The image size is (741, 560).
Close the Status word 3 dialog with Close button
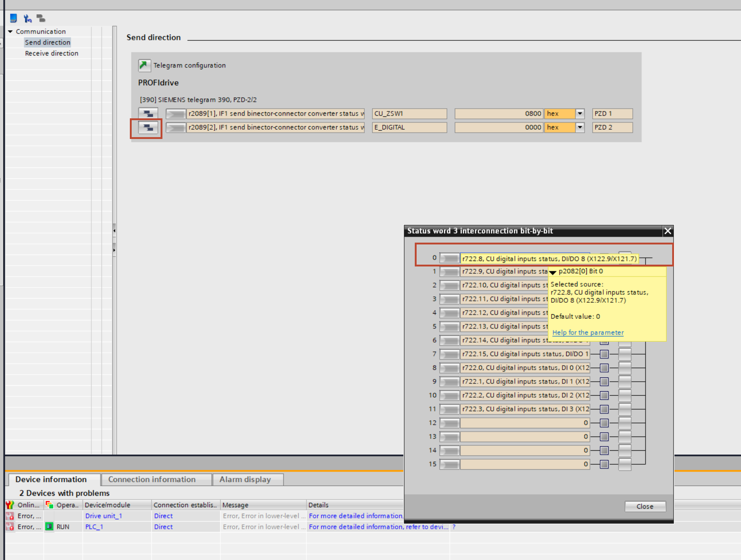tap(645, 506)
